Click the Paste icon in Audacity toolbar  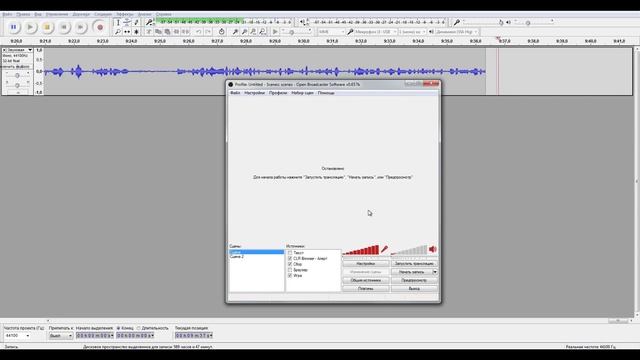pos(167,31)
